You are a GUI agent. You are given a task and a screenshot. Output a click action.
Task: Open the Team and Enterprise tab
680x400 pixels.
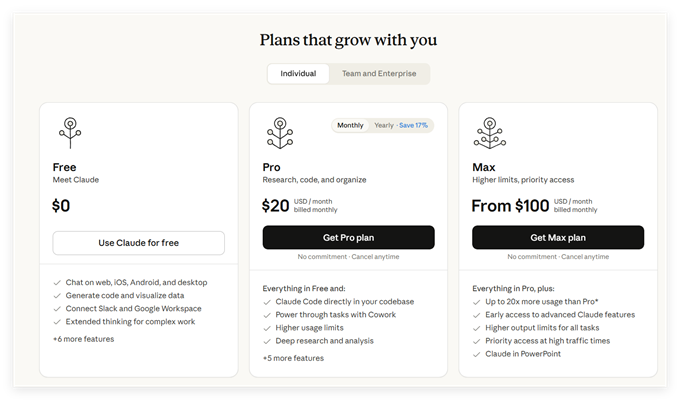click(x=380, y=74)
